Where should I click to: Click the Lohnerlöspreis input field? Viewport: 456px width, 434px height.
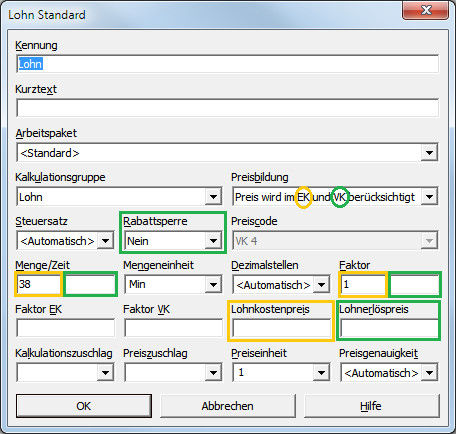(x=389, y=328)
